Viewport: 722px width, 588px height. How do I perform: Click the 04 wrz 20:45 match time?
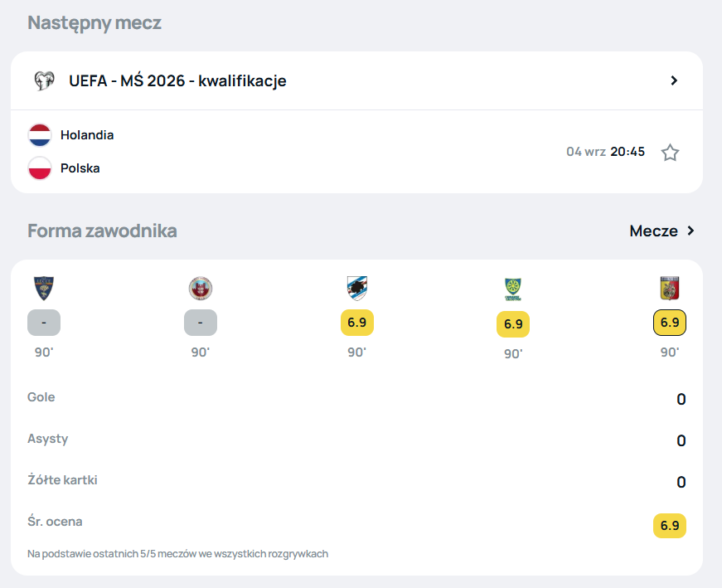click(x=605, y=152)
